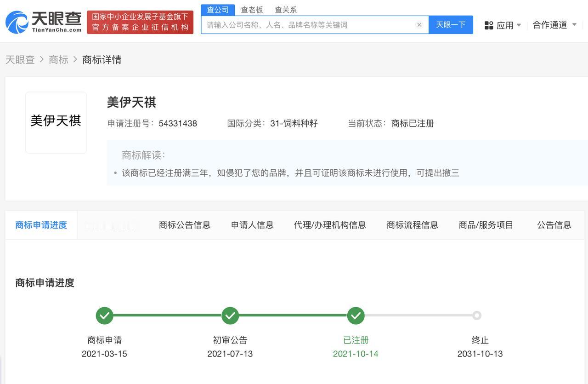
Task: Open the 应用 menu
Action: pos(505,25)
